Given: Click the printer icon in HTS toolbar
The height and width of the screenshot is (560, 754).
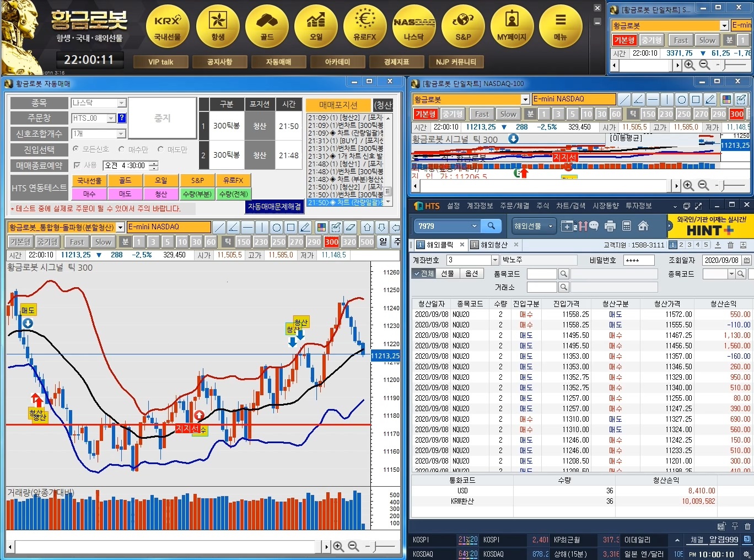Looking at the screenshot, I should (610, 225).
